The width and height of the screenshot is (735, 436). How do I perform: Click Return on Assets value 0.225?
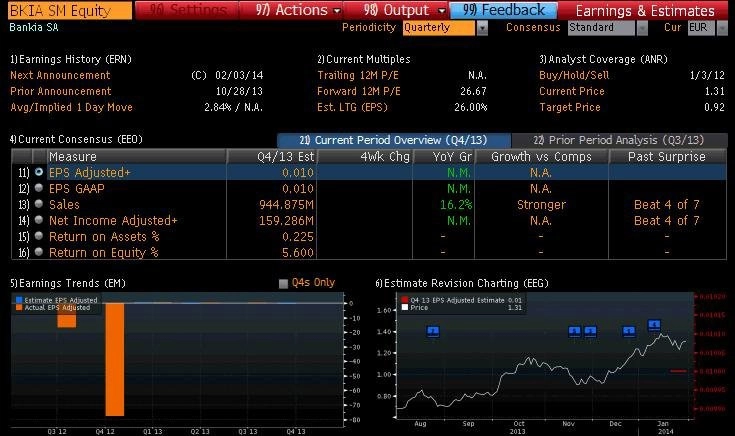(x=298, y=237)
